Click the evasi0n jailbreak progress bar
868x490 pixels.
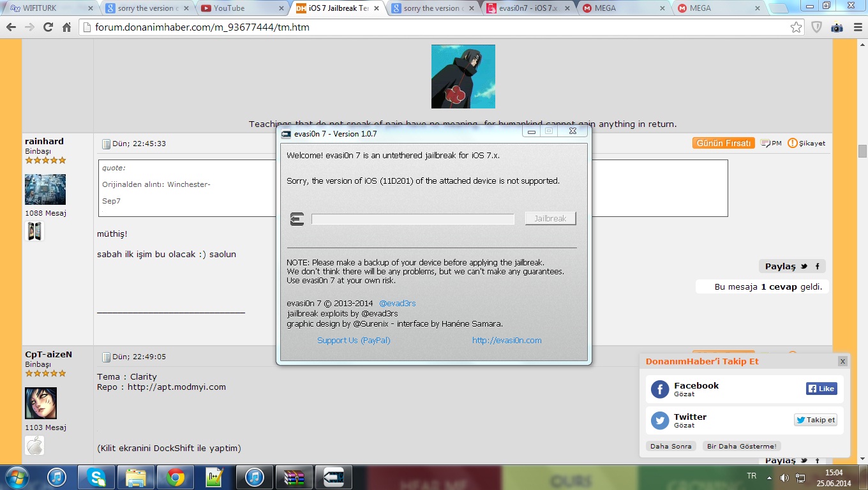click(412, 219)
